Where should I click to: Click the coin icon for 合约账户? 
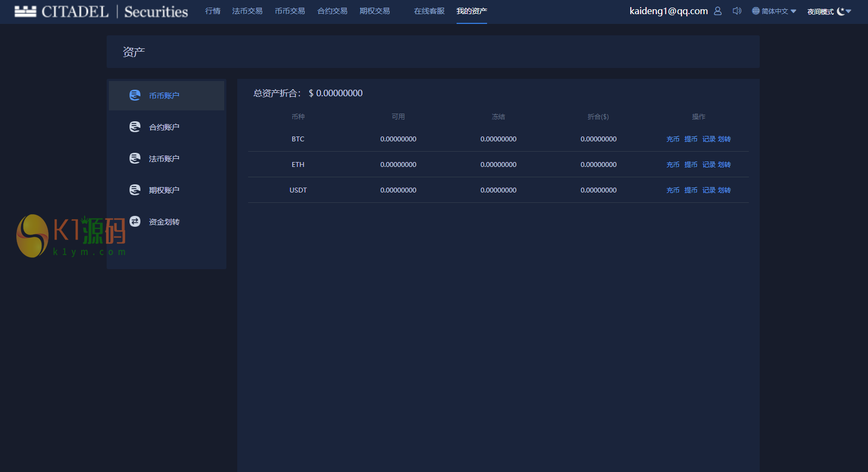135,127
